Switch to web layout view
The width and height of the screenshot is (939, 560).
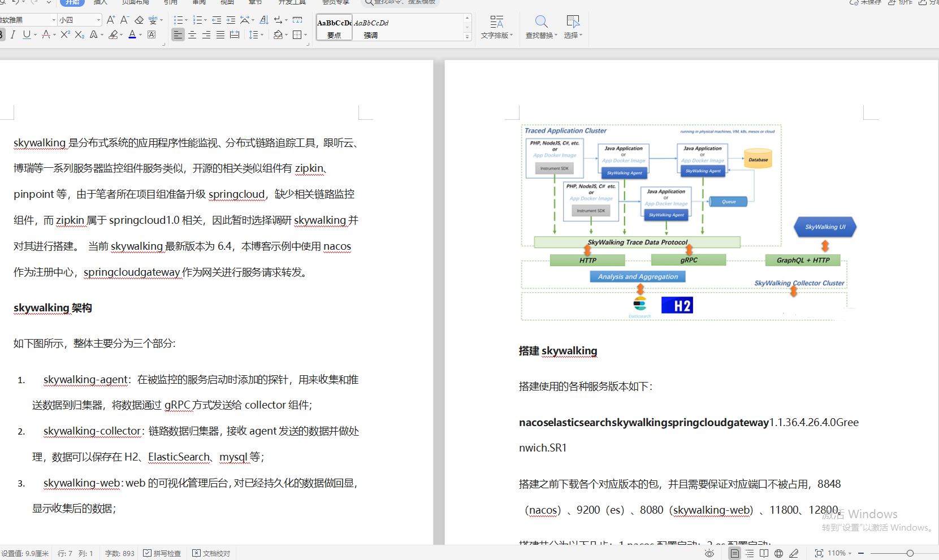[x=779, y=553]
